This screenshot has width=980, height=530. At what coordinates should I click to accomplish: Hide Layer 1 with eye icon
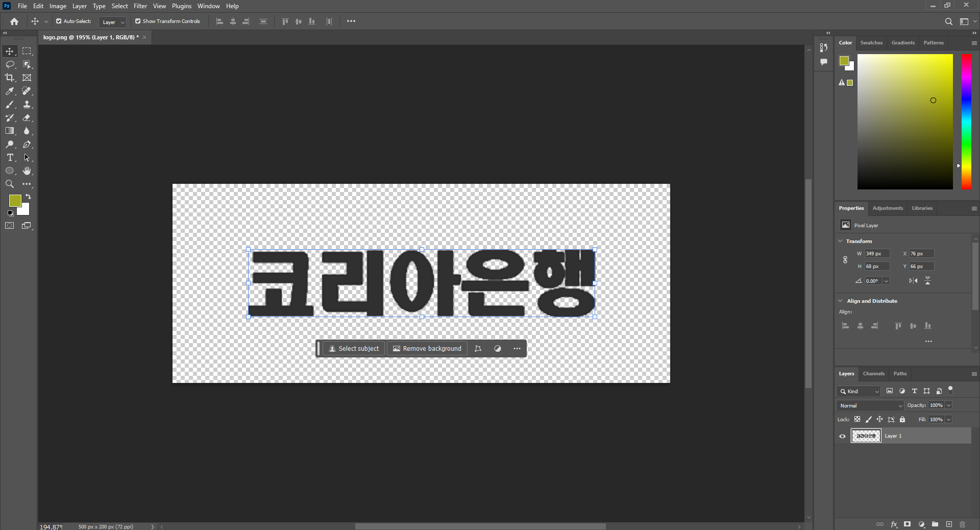[842, 436]
